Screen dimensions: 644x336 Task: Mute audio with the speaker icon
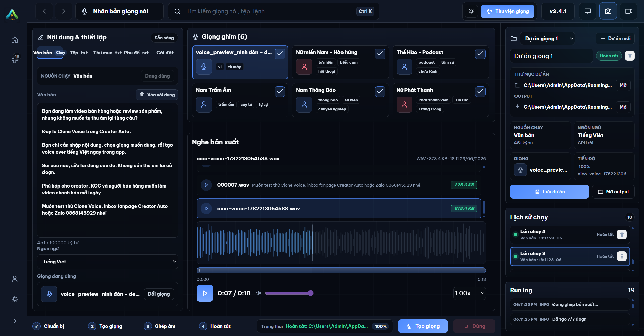pos(258,293)
